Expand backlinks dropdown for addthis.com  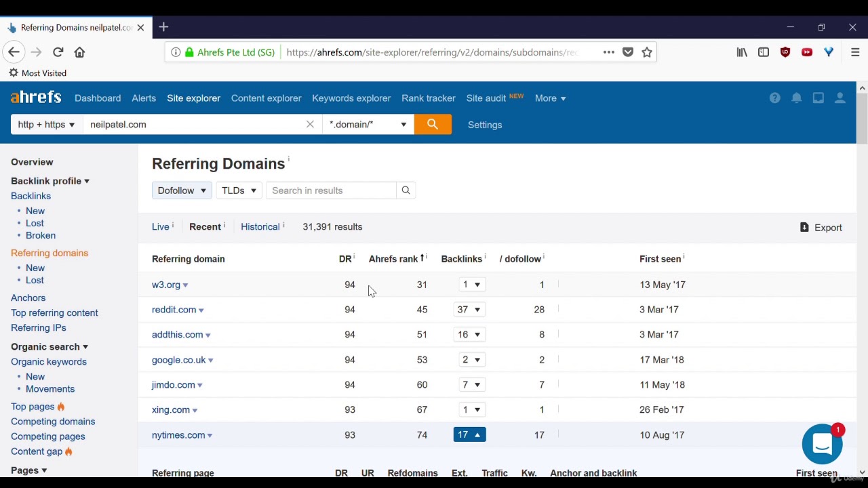(x=469, y=335)
